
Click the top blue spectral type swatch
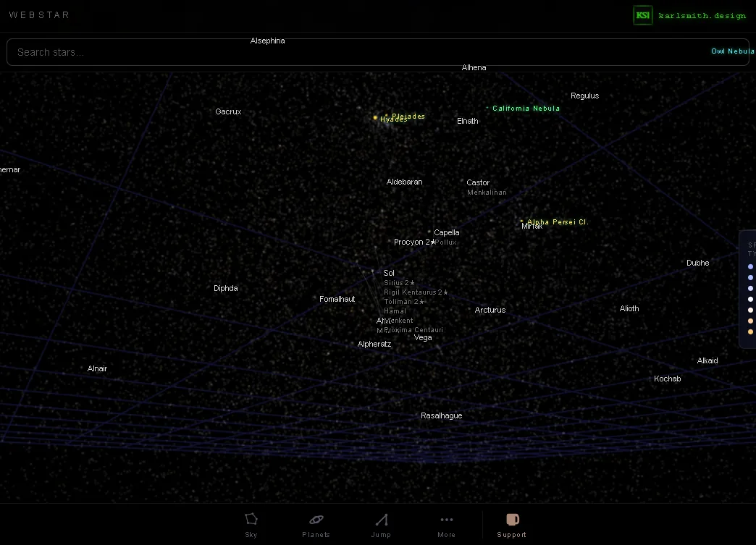750,266
